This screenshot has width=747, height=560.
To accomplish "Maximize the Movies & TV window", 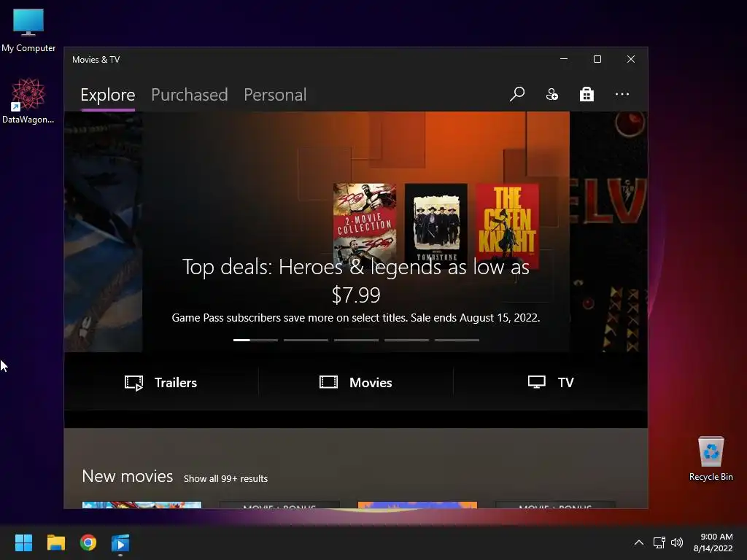I will tap(597, 59).
